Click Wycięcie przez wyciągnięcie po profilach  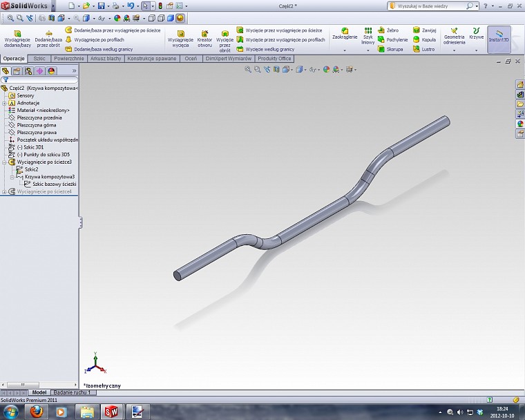click(x=280, y=39)
